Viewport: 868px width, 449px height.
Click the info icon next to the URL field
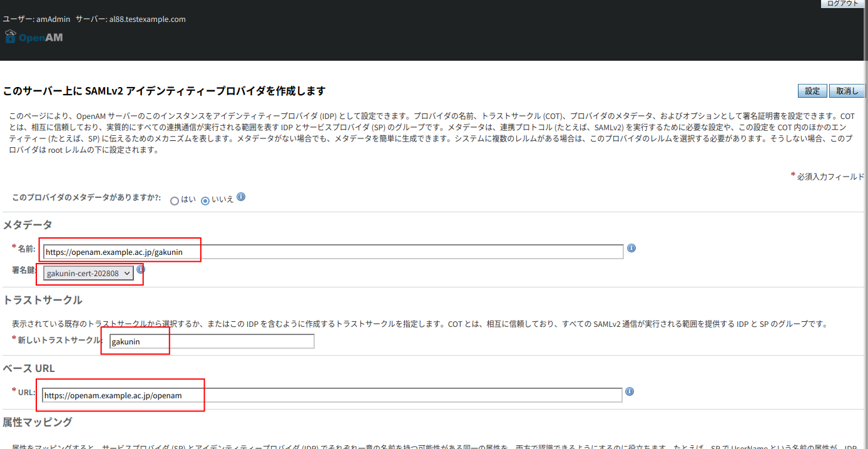630,391
